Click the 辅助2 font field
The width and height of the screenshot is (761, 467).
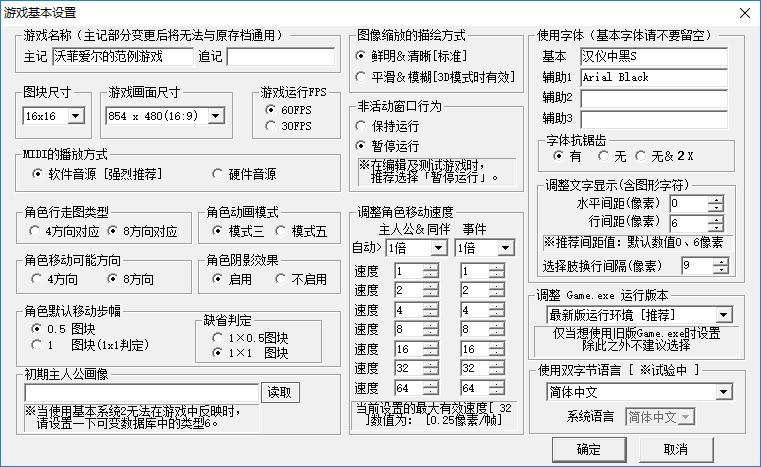pos(654,99)
